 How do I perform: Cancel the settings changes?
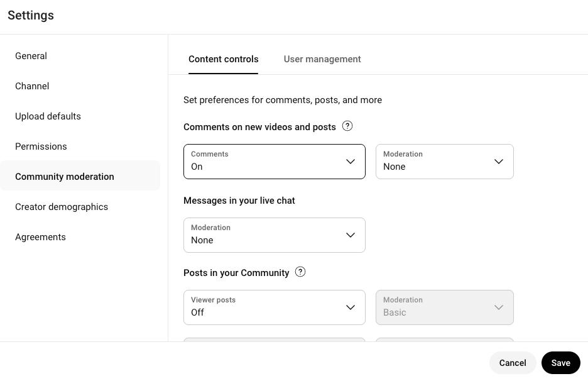tap(513, 363)
